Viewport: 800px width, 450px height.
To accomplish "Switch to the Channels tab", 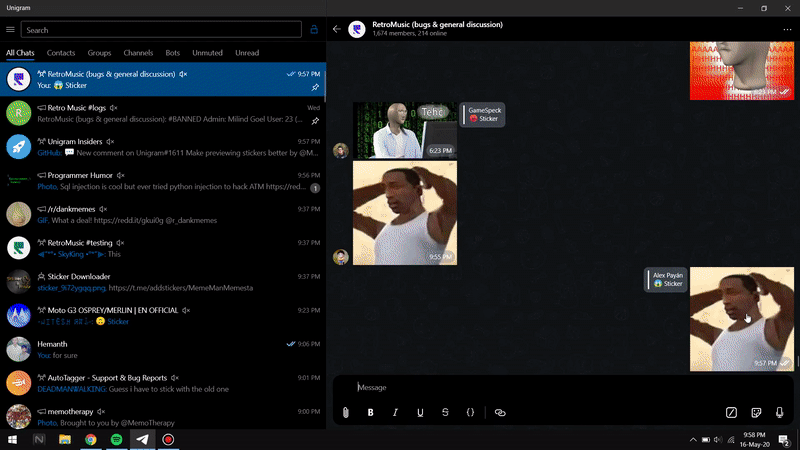I will click(x=138, y=53).
